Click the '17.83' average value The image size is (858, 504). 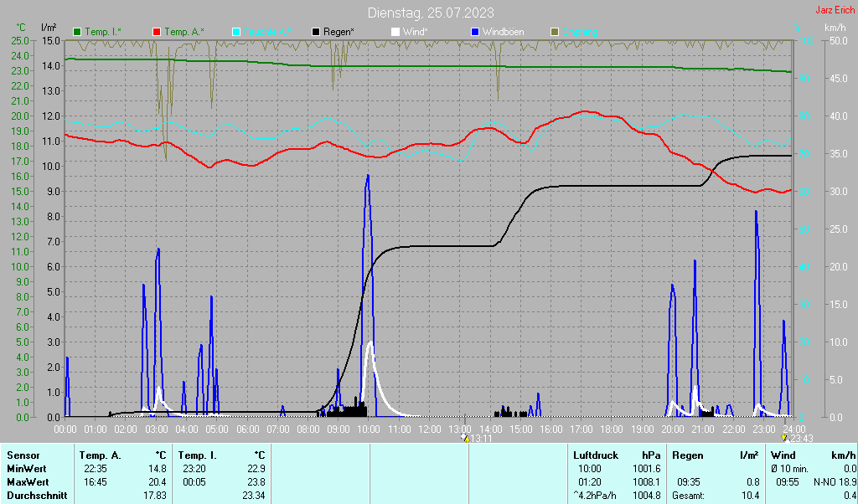pos(155,496)
